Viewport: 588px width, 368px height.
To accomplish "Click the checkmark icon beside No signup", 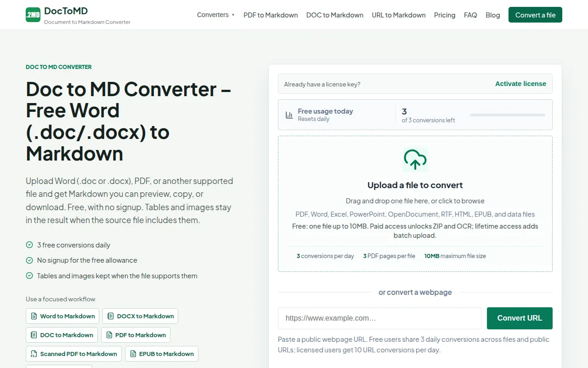I will click(x=29, y=260).
